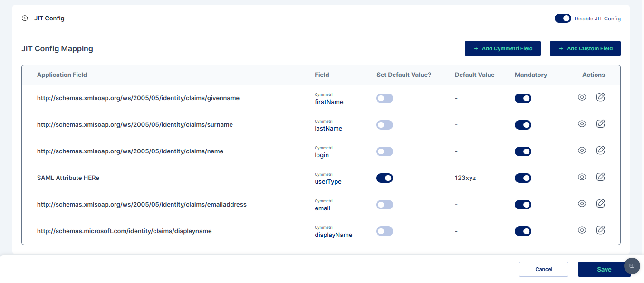The height and width of the screenshot is (283, 644).
Task: Click the Actions column header
Action: [x=594, y=75]
